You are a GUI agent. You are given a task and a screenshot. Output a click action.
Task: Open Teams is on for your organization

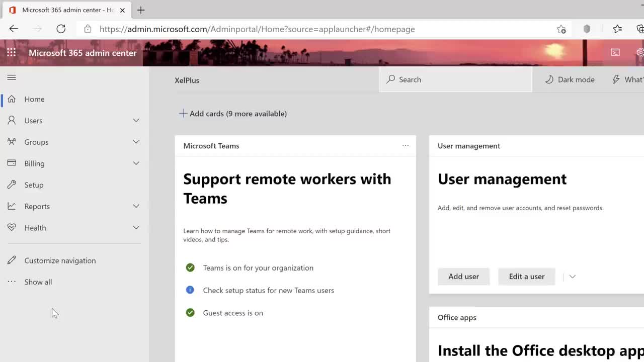258,268
